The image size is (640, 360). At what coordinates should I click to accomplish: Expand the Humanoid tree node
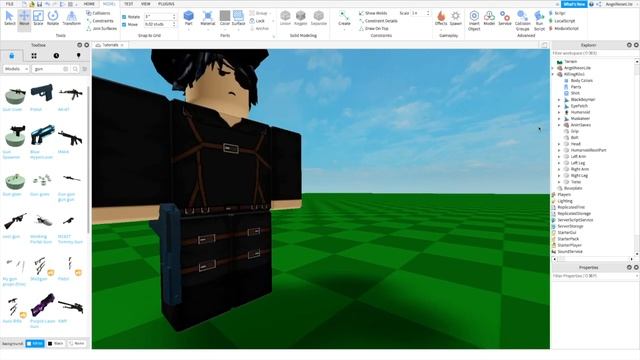tap(559, 112)
